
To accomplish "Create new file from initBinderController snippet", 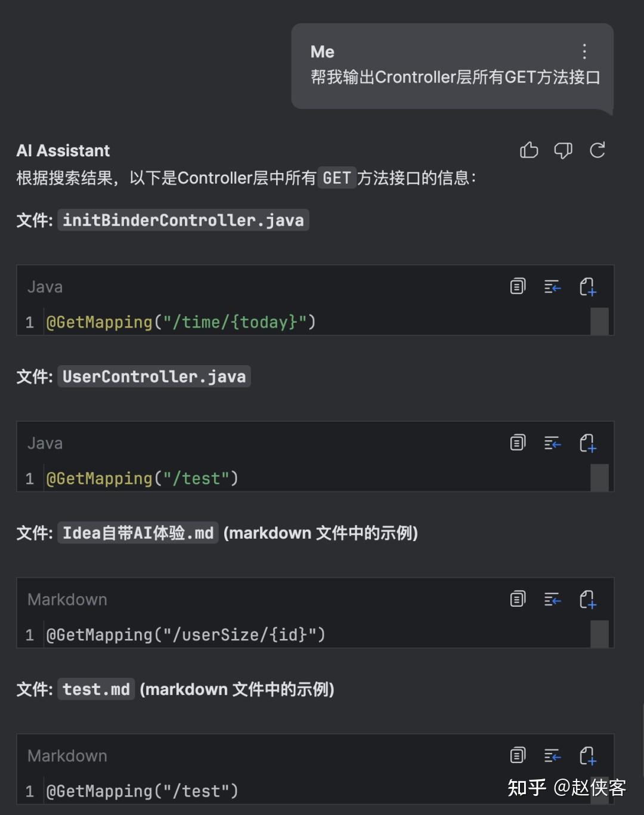I will 589,288.
